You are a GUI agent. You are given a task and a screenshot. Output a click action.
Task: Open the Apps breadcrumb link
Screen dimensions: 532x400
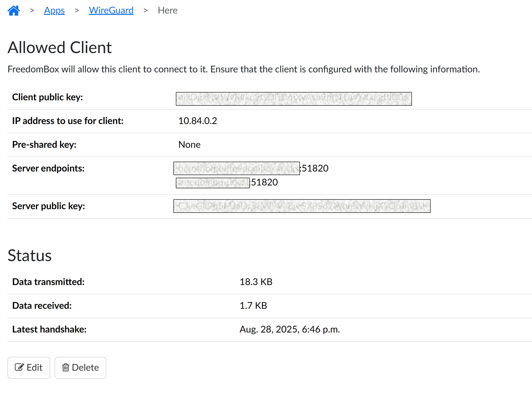pos(54,10)
